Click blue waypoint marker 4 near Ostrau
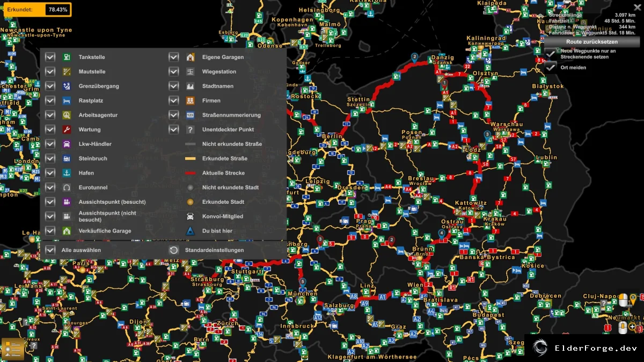This screenshot has height=362, width=644. 442,233
